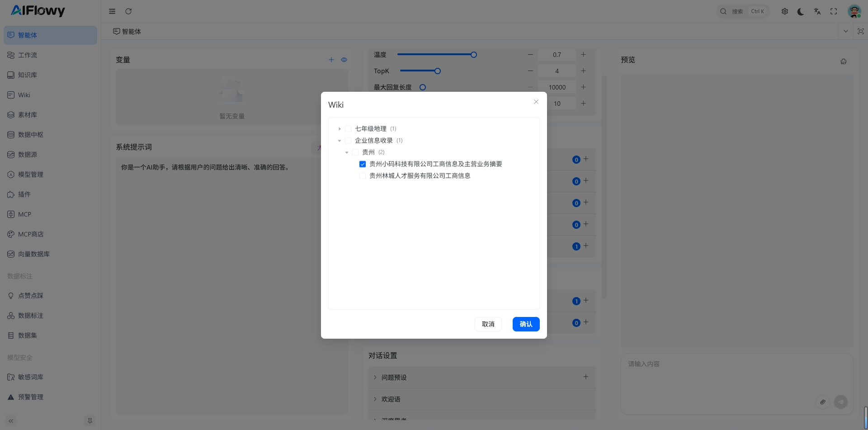The height and width of the screenshot is (430, 868).
Task: Increase 温度 value with plus
Action: (583, 55)
